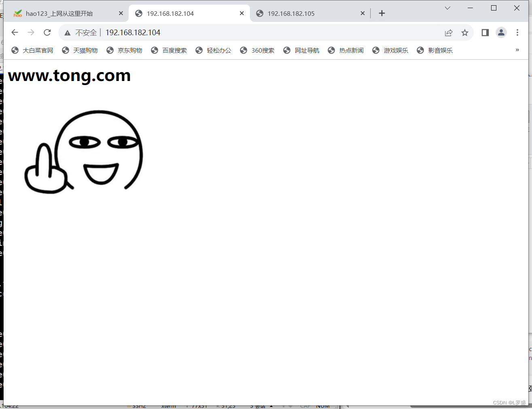Click the forward navigation arrow
The image size is (532, 409).
click(x=31, y=32)
